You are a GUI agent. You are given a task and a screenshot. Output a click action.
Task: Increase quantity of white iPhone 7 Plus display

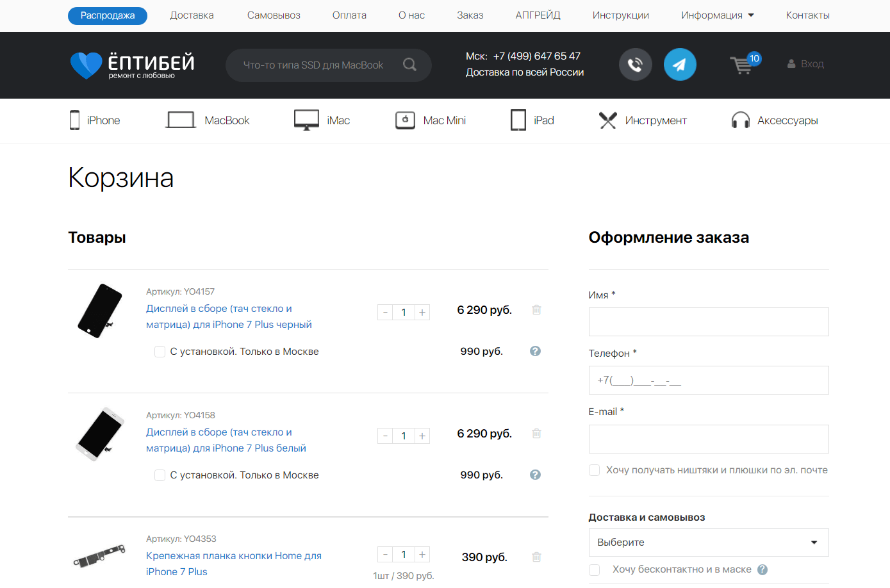click(x=422, y=436)
